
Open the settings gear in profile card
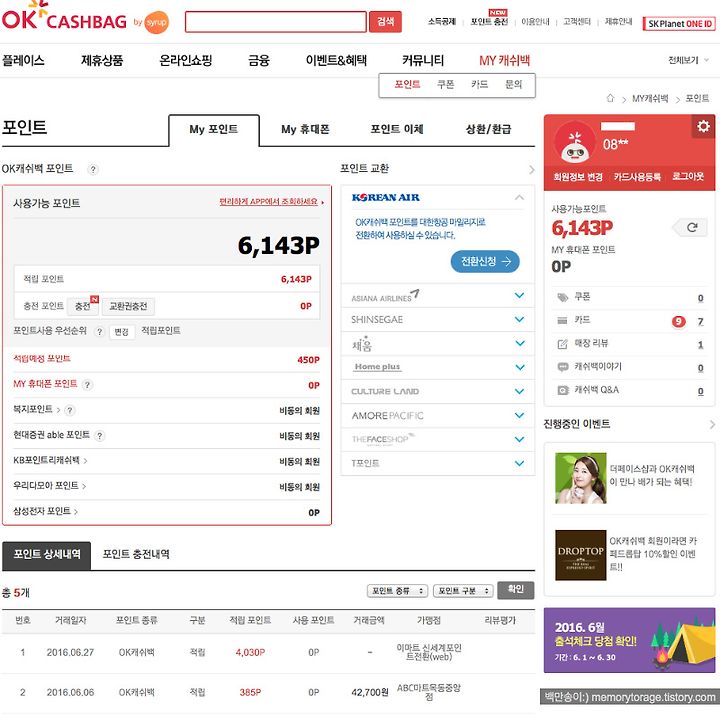click(x=703, y=126)
